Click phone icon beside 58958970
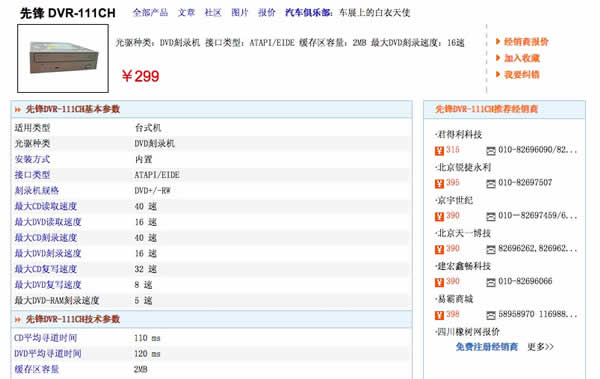Viewport: 600px width, 379px height. point(491,315)
